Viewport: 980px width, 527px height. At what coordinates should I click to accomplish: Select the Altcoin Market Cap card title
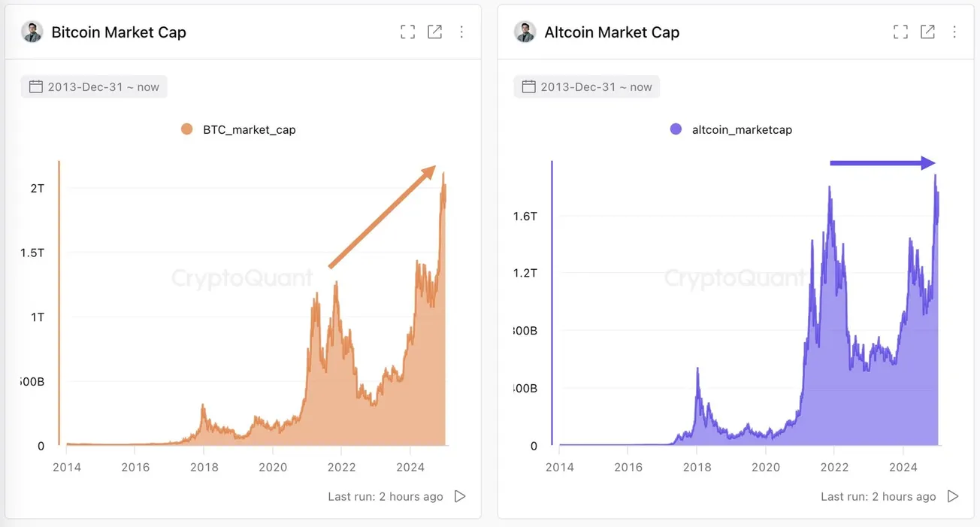[610, 32]
